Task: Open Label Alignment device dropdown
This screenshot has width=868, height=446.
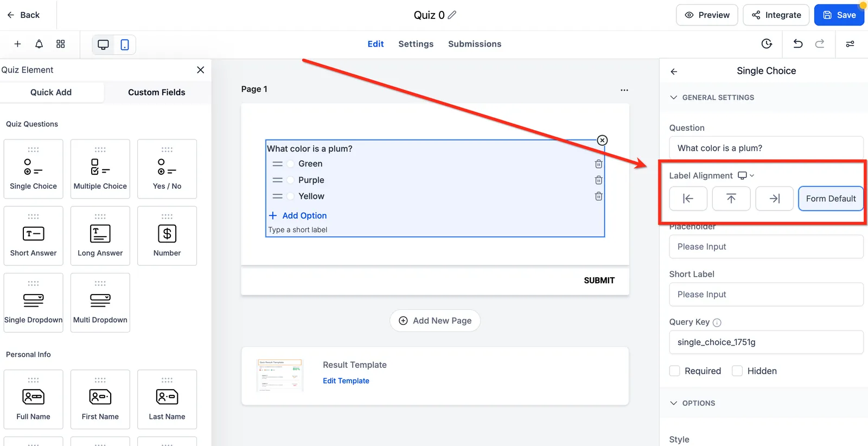Action: click(x=746, y=176)
